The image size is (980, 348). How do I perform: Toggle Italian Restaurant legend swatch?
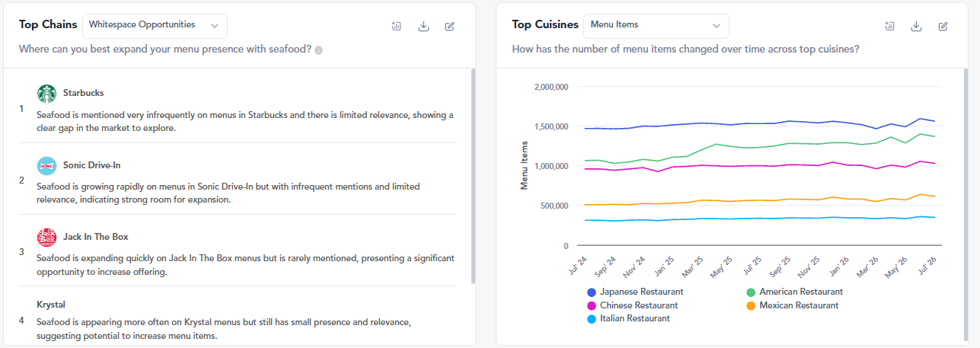pos(592,319)
